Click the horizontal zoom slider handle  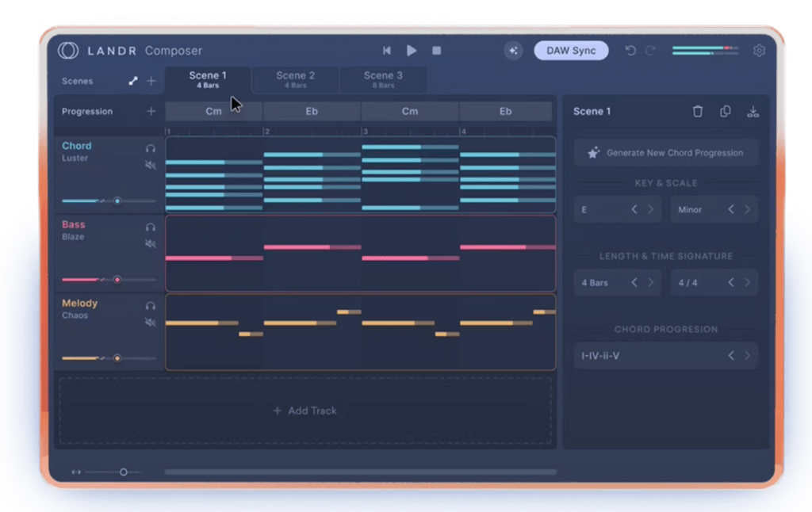click(123, 472)
